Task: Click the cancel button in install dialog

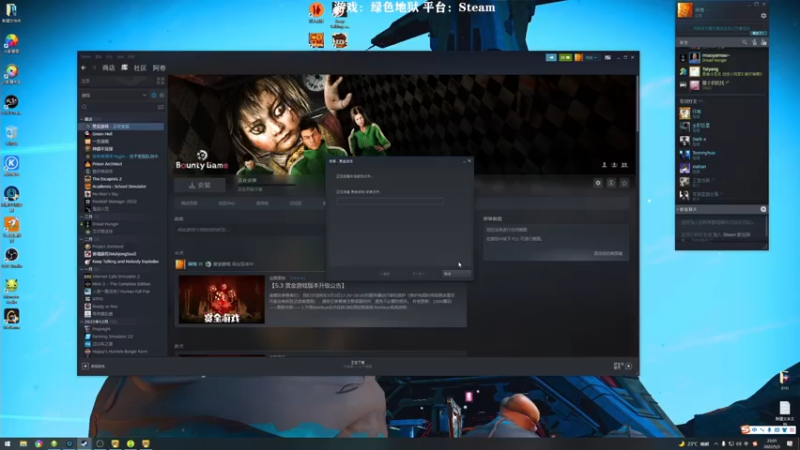Action: point(456,274)
